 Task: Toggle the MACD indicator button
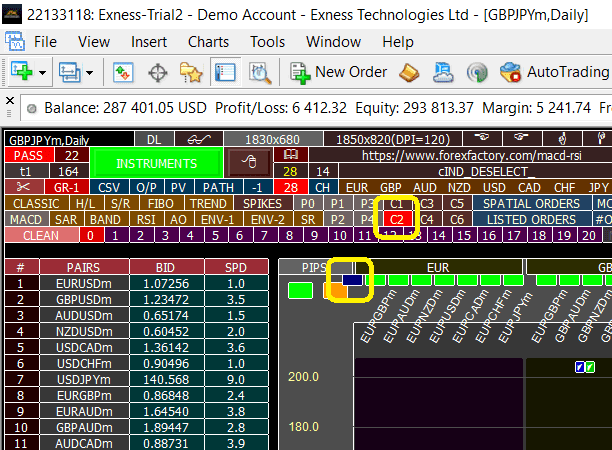click(26, 219)
